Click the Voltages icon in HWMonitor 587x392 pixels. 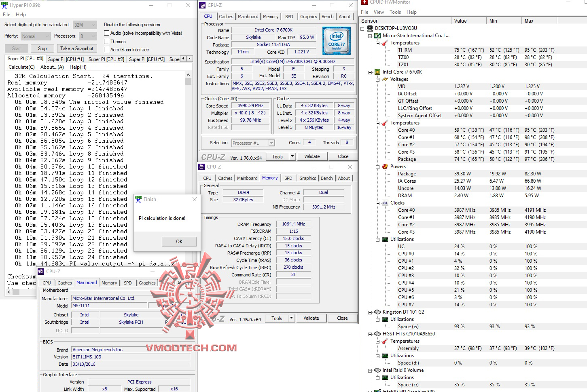point(384,79)
